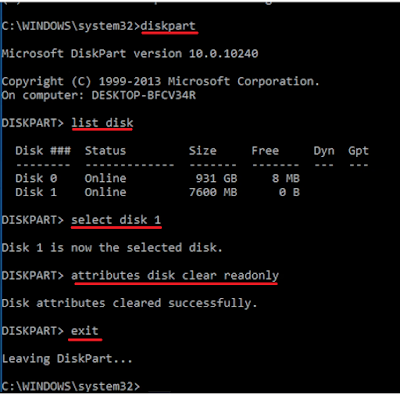The height and width of the screenshot is (395, 400).
Task: Click the '8 MB' free space value
Action: (x=286, y=178)
